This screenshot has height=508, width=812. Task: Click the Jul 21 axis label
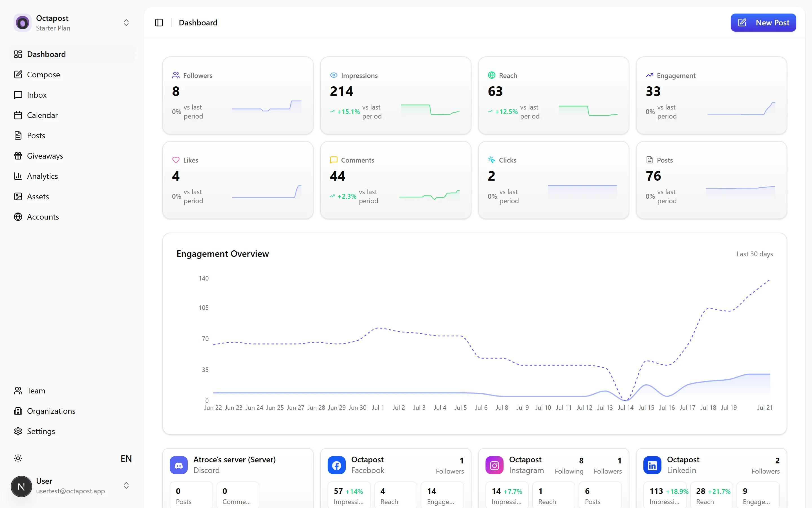[x=765, y=408]
